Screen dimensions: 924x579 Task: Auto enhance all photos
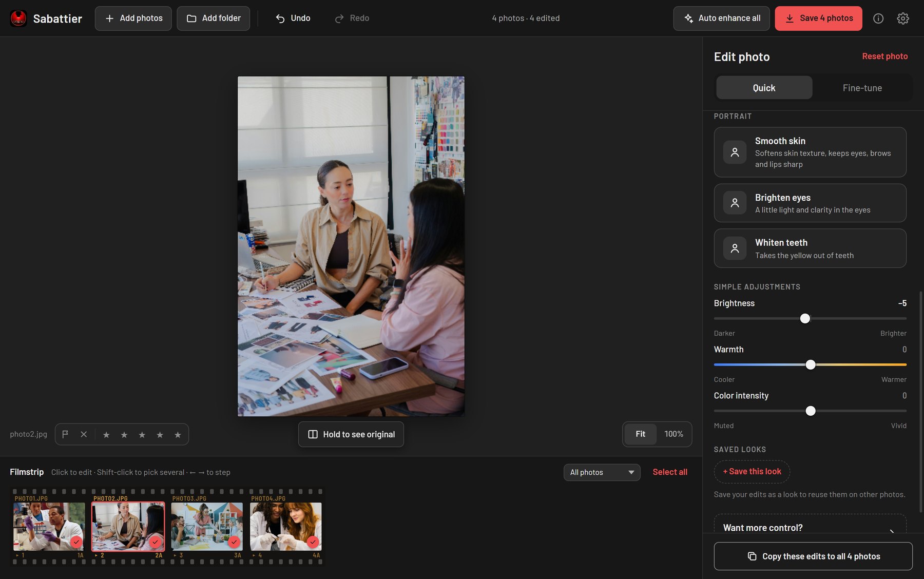(x=721, y=18)
